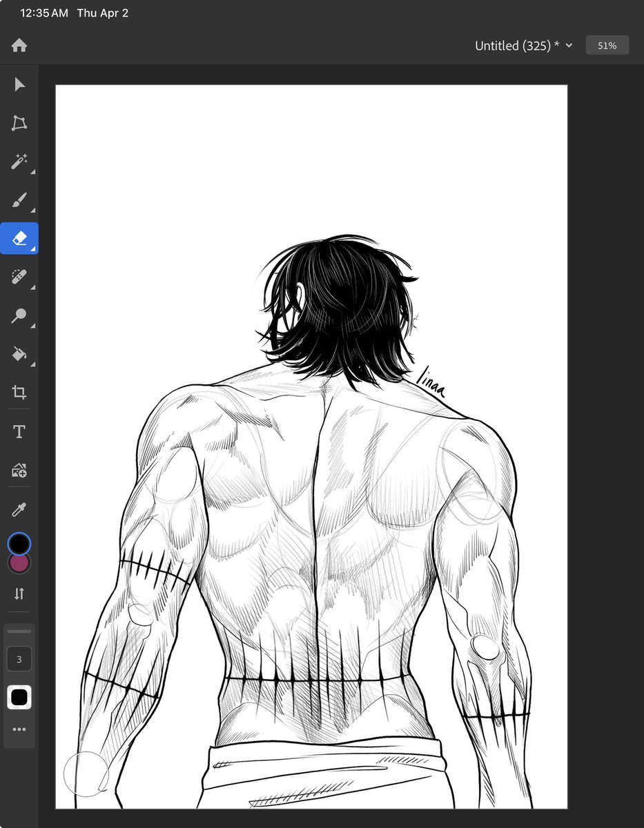
Task: Open brush size setting showing 3
Action: point(19,659)
